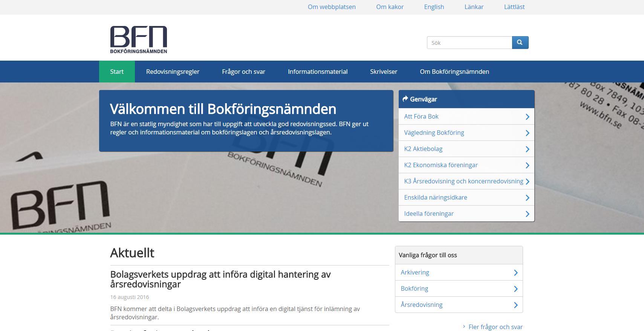Click the chevron beside Ideella föreningar
The height and width of the screenshot is (331, 644).
point(527,214)
